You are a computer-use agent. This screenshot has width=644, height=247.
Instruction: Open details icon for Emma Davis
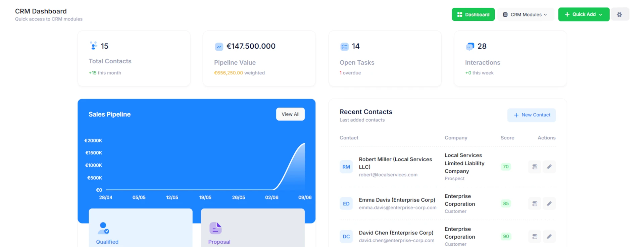tap(535, 203)
